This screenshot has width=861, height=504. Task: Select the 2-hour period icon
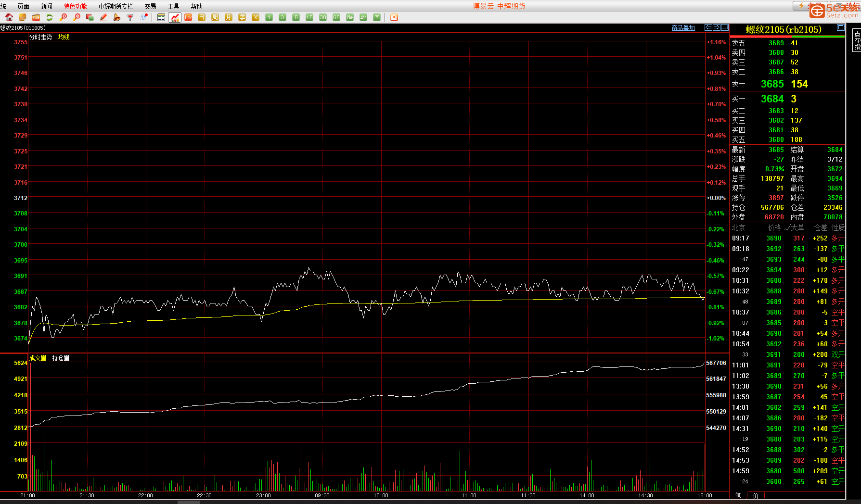pos(350,17)
